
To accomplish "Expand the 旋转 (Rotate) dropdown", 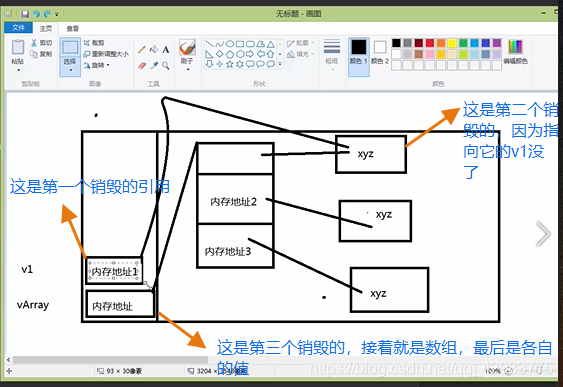I will (97, 65).
